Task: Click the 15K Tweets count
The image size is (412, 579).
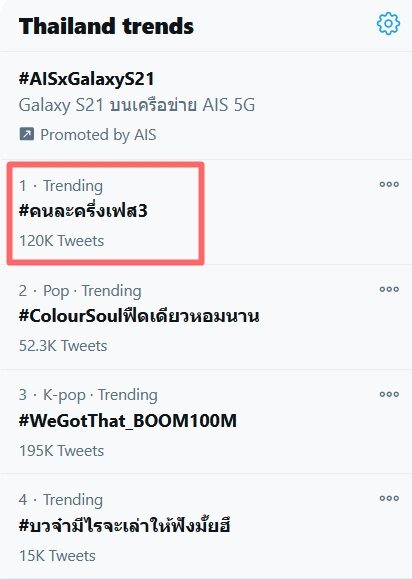Action: (57, 556)
